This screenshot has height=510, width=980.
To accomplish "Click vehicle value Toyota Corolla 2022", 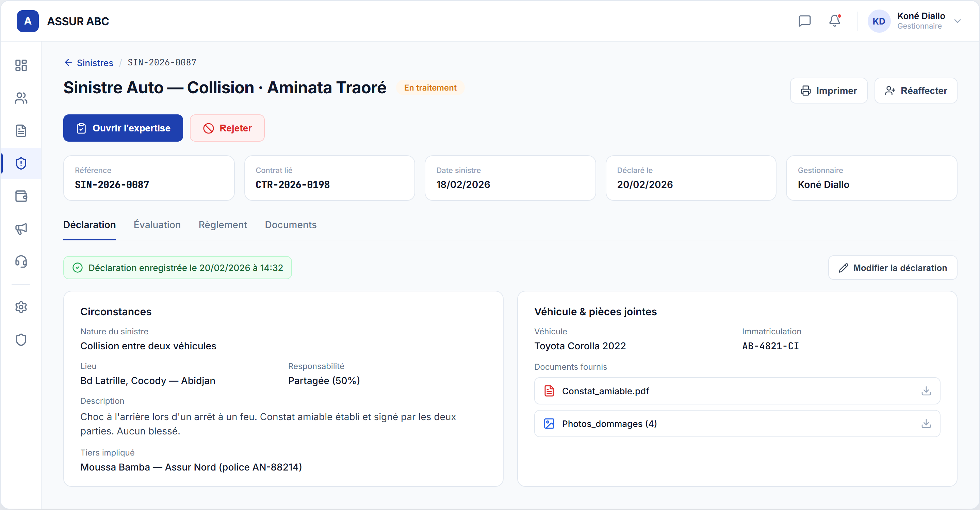I will (580, 346).
